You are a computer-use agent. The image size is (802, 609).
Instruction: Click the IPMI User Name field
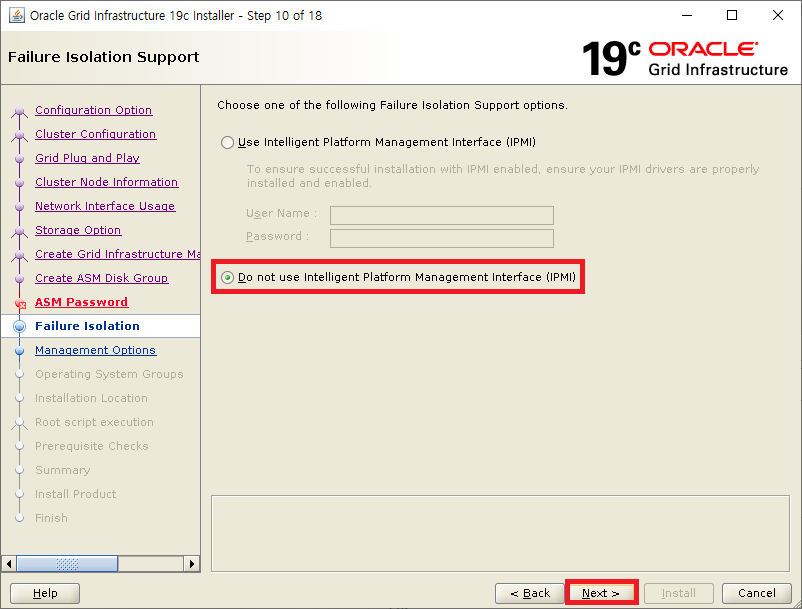442,215
